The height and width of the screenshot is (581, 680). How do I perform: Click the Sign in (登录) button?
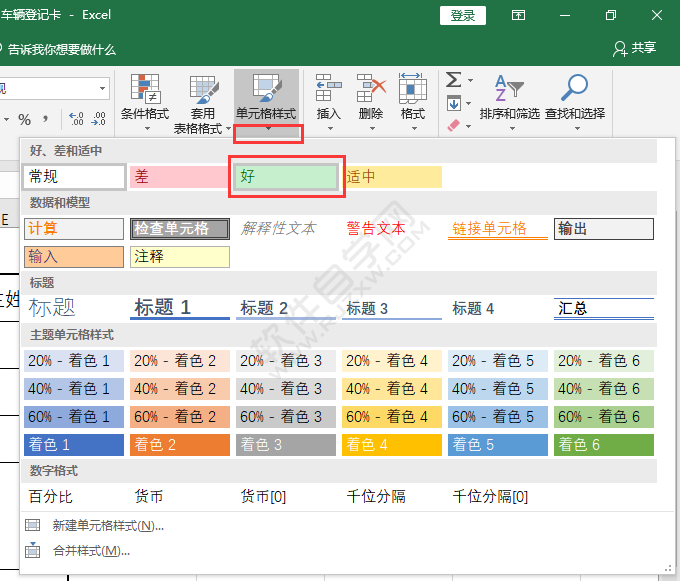(462, 16)
